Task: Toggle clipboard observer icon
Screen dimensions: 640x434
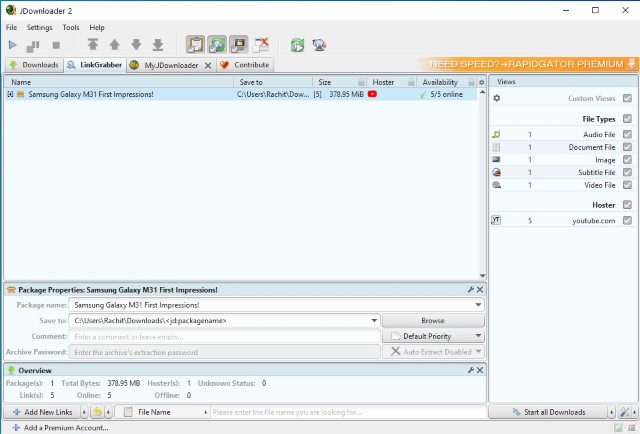Action: pyautogui.click(x=196, y=45)
